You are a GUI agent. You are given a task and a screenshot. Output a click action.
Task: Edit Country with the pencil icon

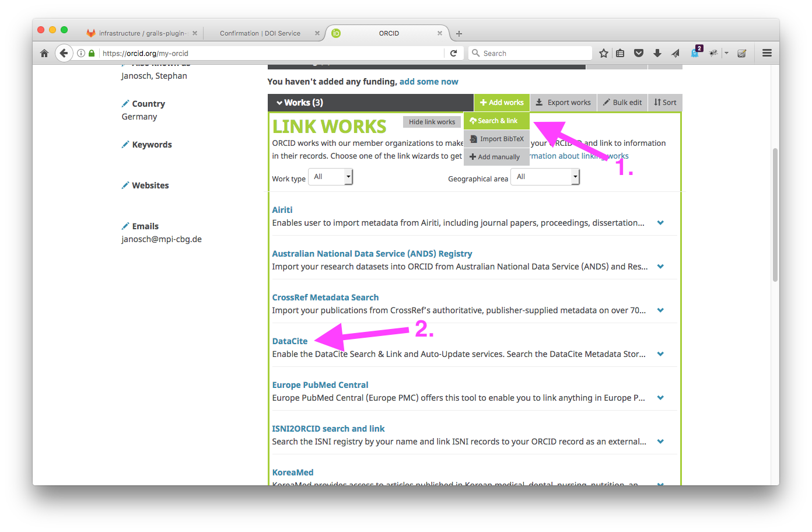(125, 103)
